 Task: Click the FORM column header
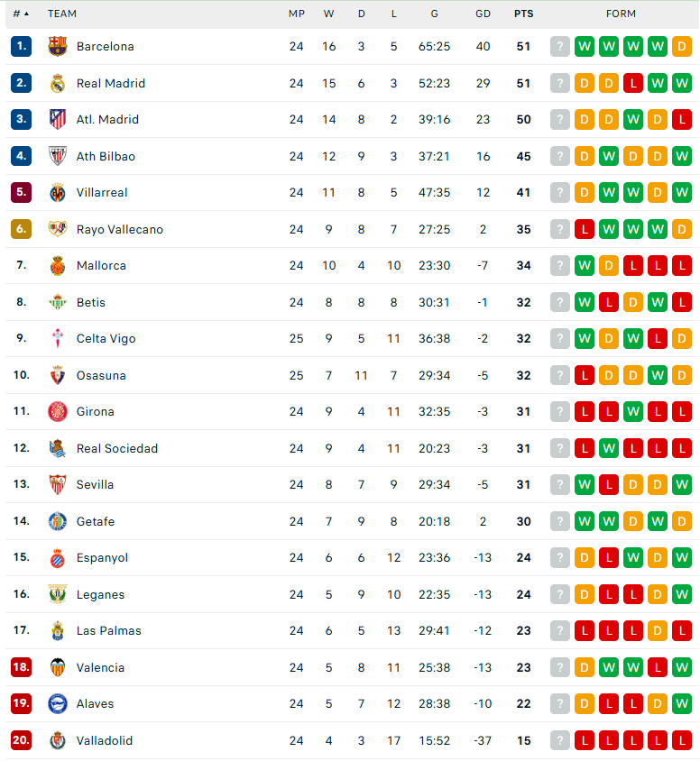click(621, 14)
